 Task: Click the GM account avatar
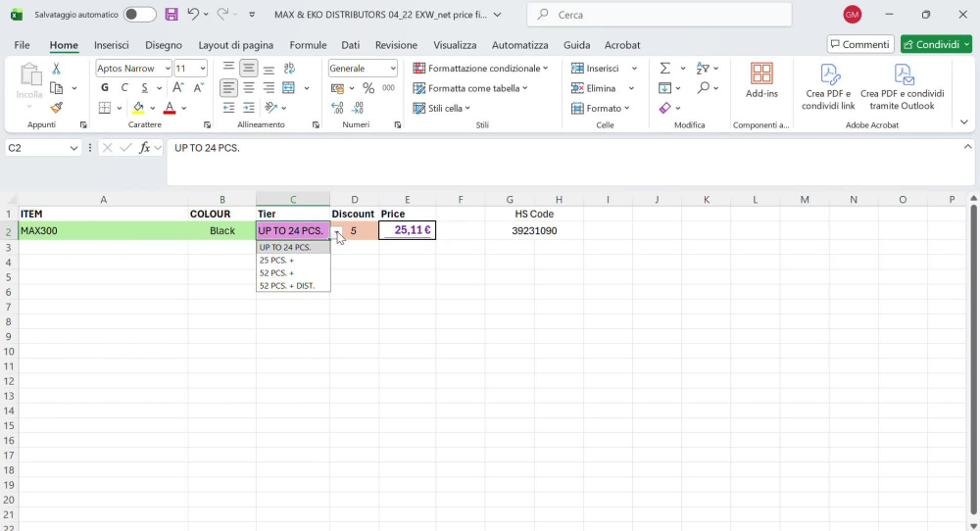click(x=853, y=15)
